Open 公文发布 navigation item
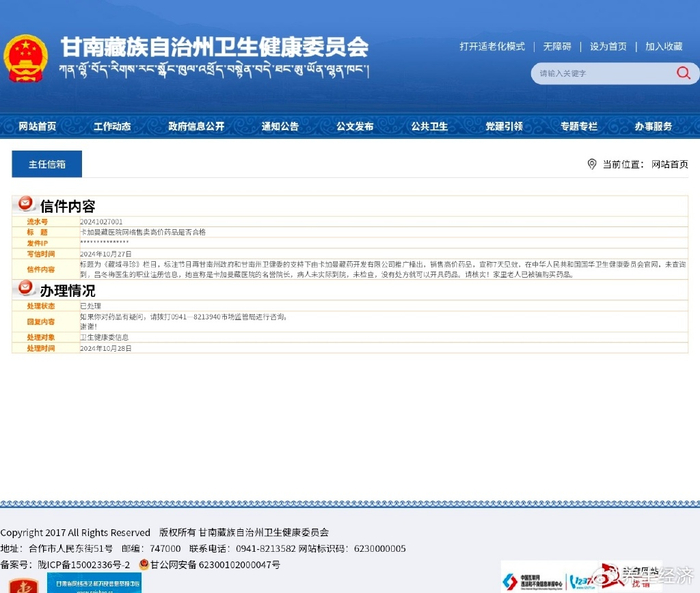The image size is (700, 593). (x=355, y=126)
